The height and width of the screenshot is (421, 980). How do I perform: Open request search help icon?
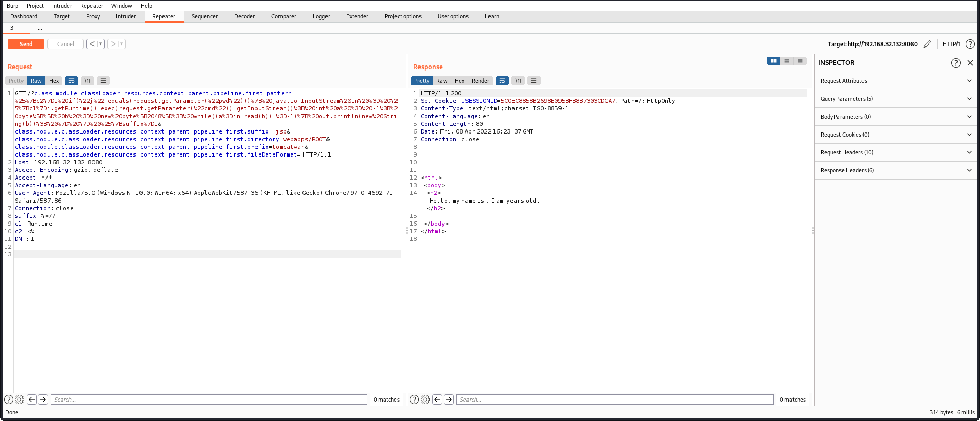pos(9,400)
